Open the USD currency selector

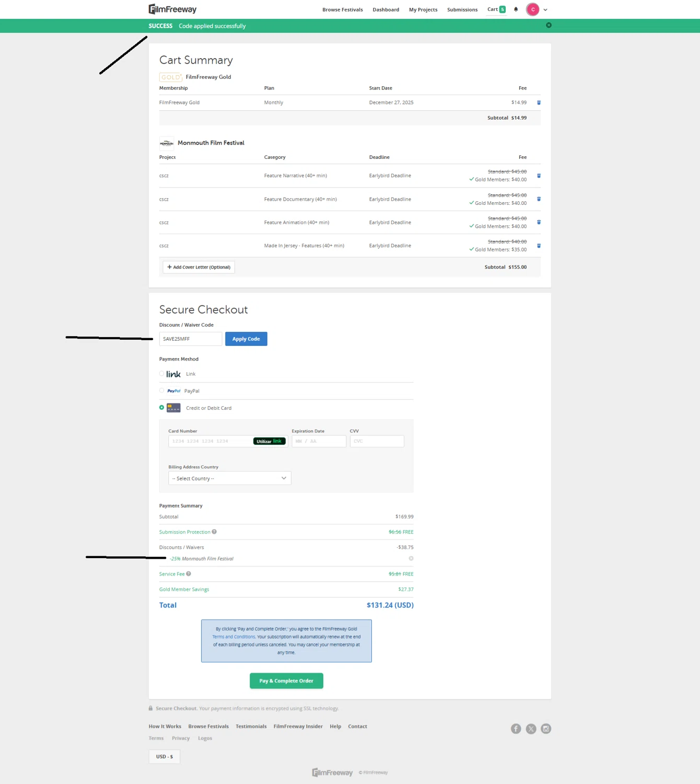click(x=165, y=756)
